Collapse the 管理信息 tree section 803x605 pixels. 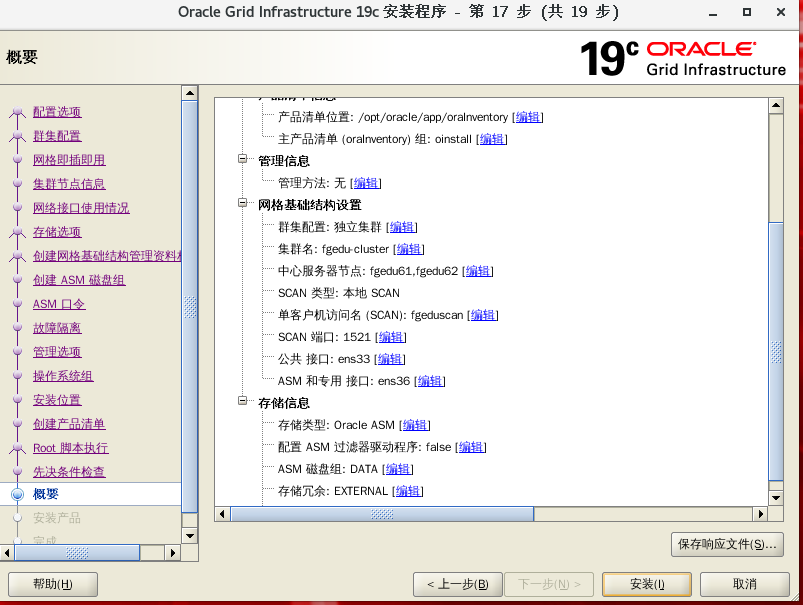[x=243, y=159]
